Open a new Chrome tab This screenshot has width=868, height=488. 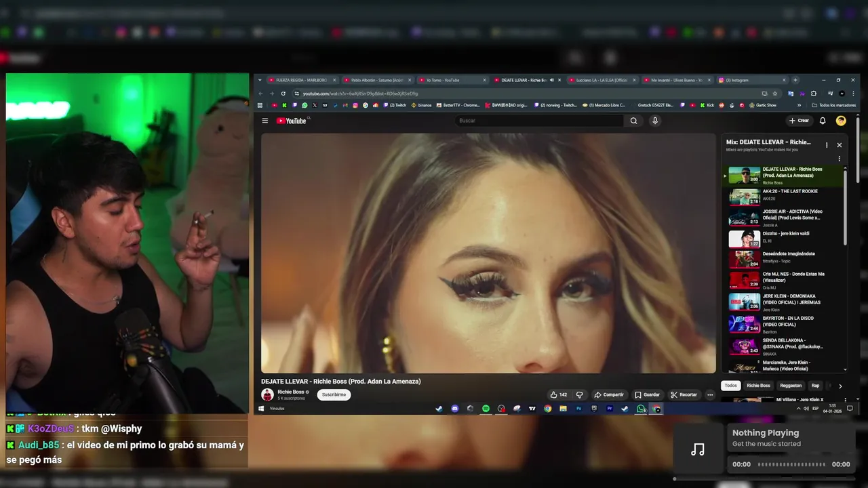[x=795, y=80]
